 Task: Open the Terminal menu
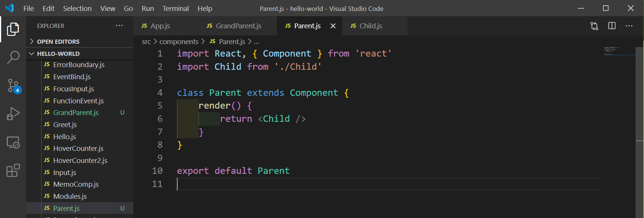click(176, 8)
